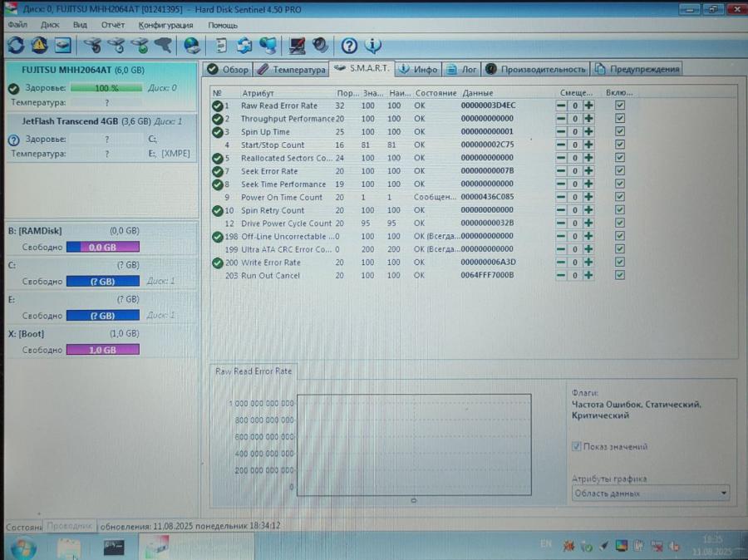
Task: Click the Refresh disk information toolbar icon
Action: point(15,46)
